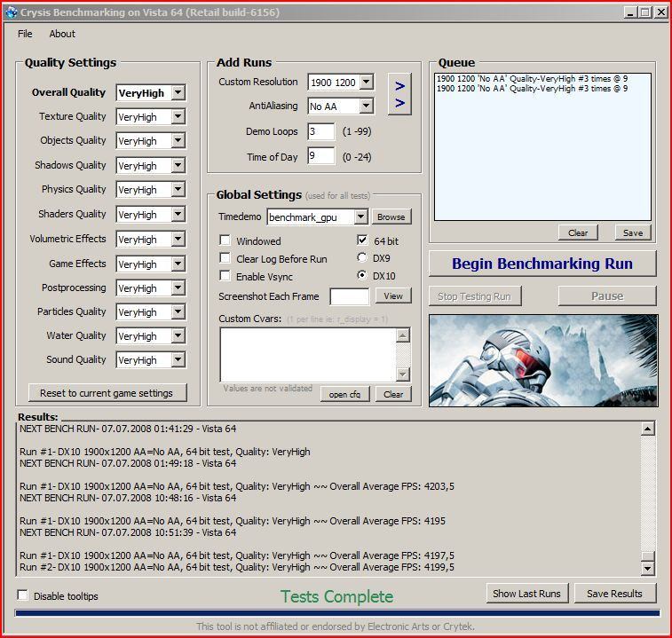This screenshot has width=672, height=638.
Task: Expand the Particles Quality dropdown
Action: click(178, 312)
